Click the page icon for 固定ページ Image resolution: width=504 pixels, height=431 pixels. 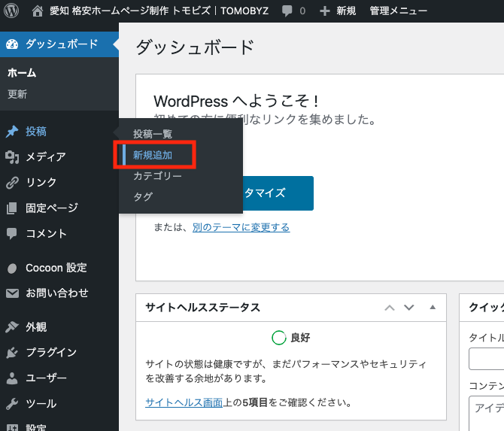tap(12, 208)
